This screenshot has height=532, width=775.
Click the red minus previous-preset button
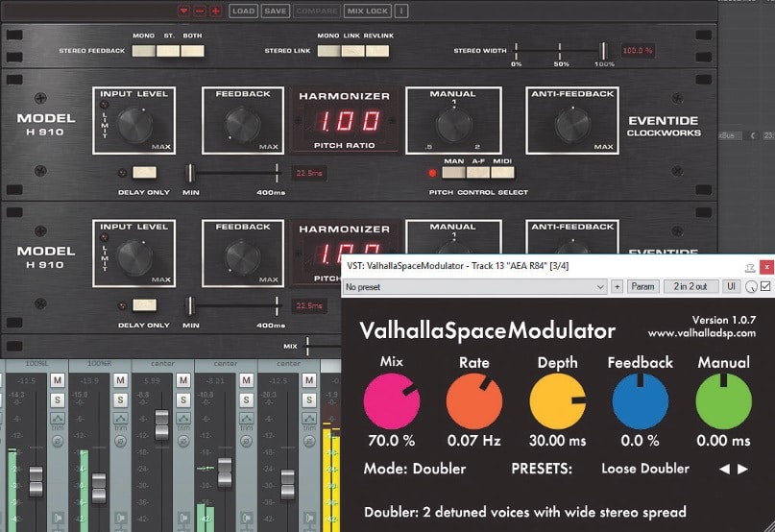tap(200, 11)
